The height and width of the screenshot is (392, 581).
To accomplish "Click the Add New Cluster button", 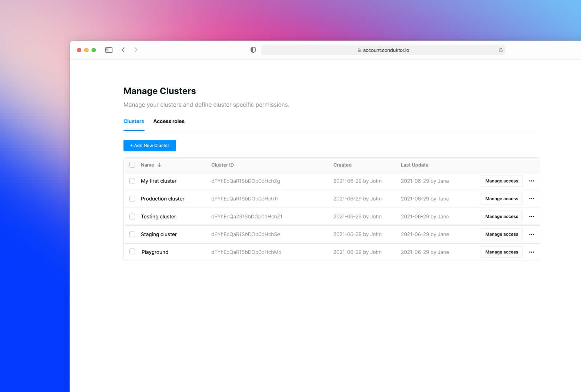I will coord(150,146).
